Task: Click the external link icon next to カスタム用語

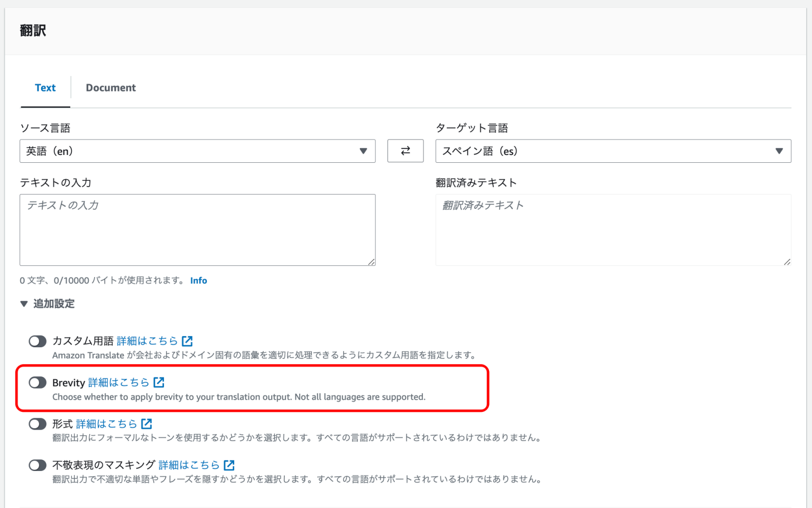Action: (188, 341)
